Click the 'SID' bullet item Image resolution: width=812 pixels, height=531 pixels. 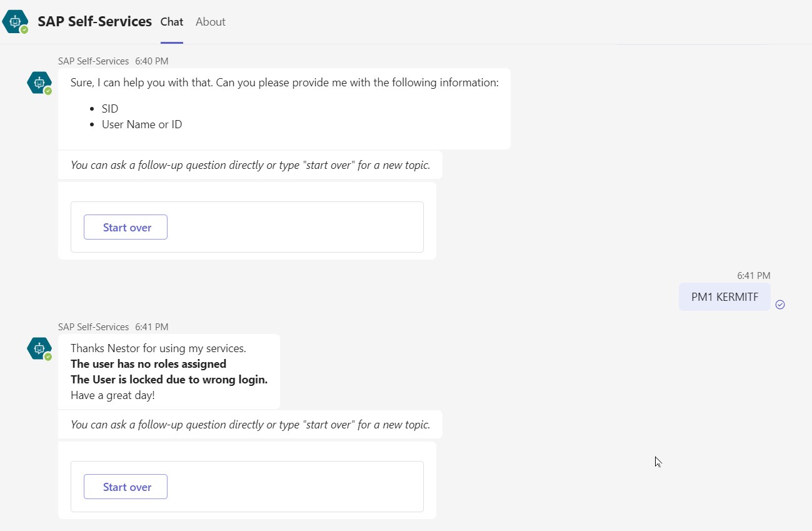[110, 109]
